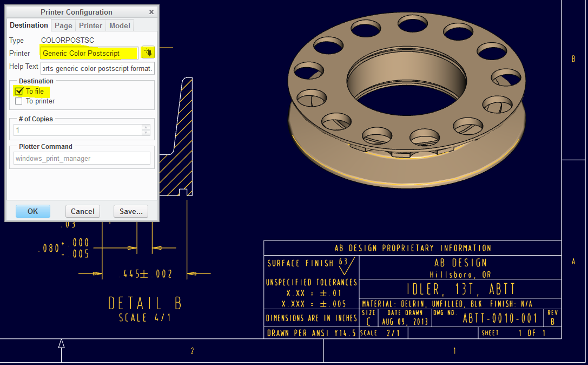Screen dimensions: 588x365
Task: Click the DIMENSIONS ARE IN INCHES note
Action: 311,318
